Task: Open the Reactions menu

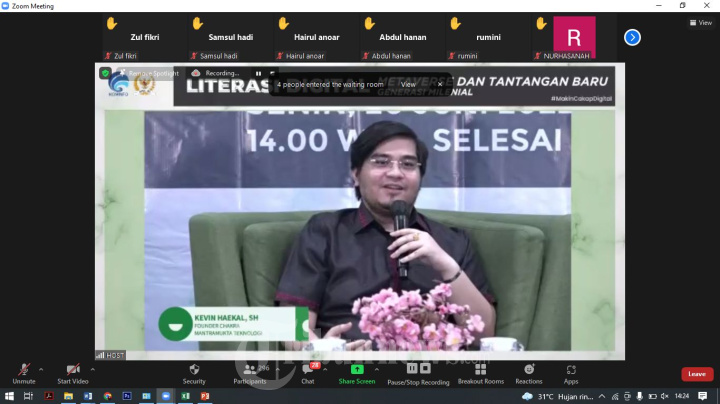Action: click(x=529, y=370)
